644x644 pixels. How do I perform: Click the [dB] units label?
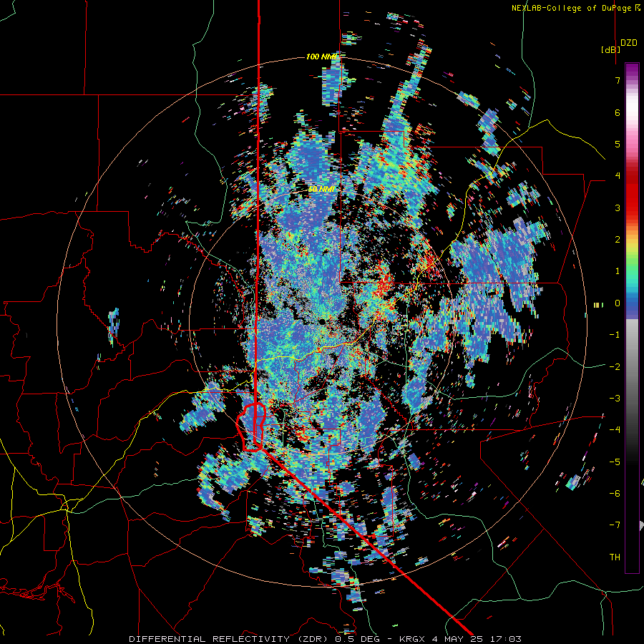click(610, 49)
